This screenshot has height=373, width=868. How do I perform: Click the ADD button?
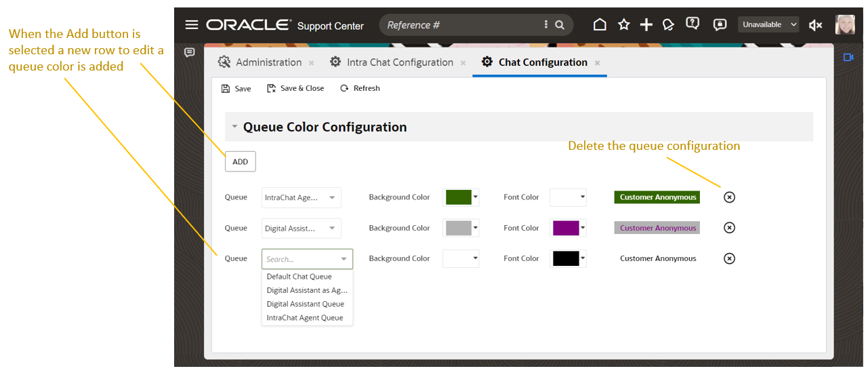[x=241, y=161]
